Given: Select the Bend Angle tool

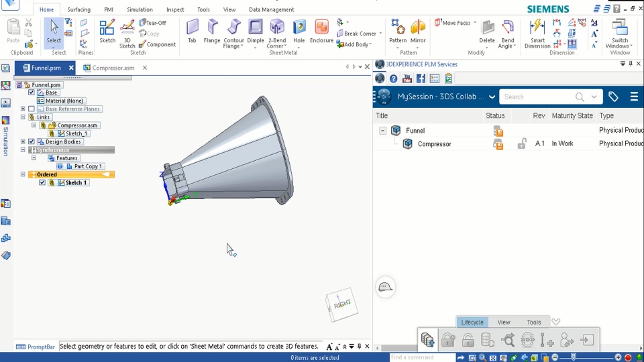Looking at the screenshot, I should click(x=508, y=34).
